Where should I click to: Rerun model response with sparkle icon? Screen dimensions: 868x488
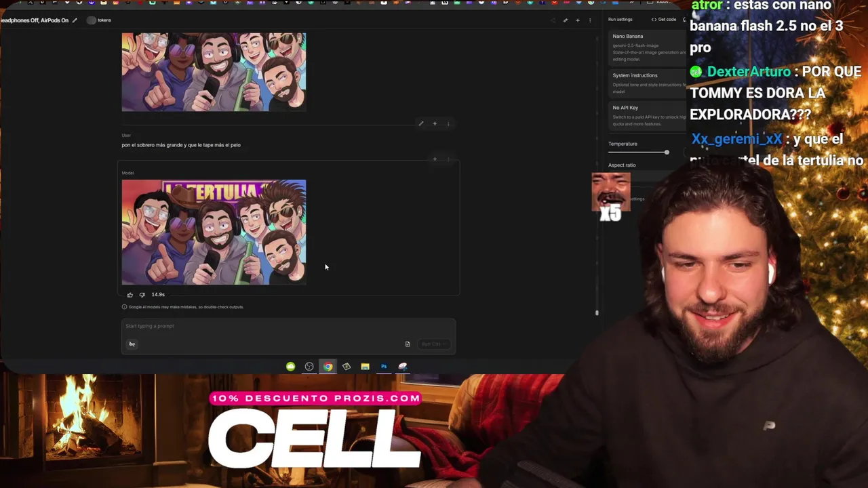point(435,159)
